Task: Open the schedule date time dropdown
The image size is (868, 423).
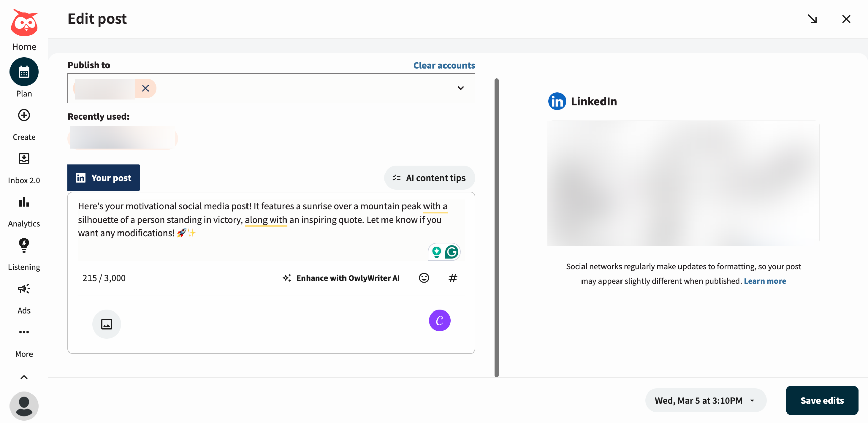Action: pos(705,400)
